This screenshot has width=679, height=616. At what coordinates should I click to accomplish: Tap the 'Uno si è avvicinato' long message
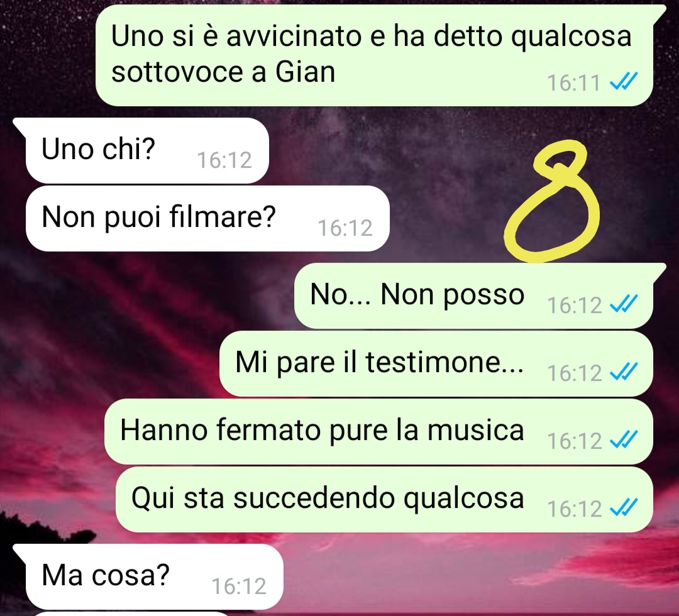pos(374,55)
